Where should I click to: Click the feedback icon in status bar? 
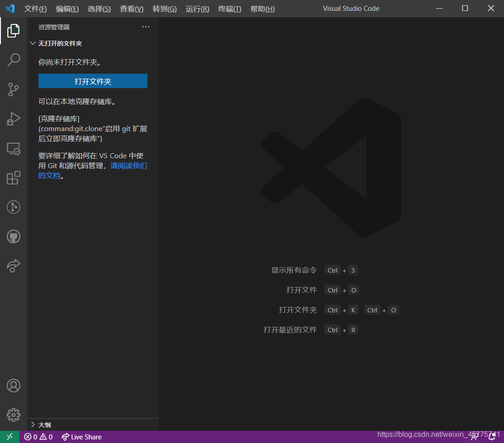click(474, 437)
